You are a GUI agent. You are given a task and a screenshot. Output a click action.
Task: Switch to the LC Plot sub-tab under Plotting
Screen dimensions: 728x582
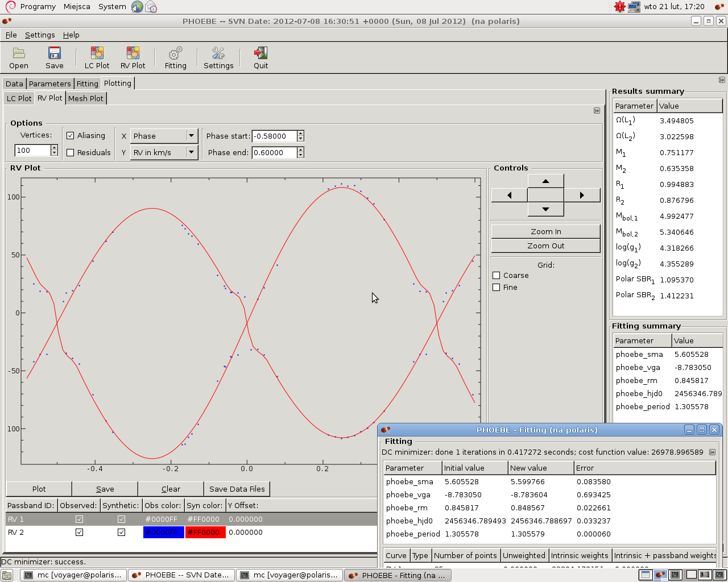tap(19, 98)
